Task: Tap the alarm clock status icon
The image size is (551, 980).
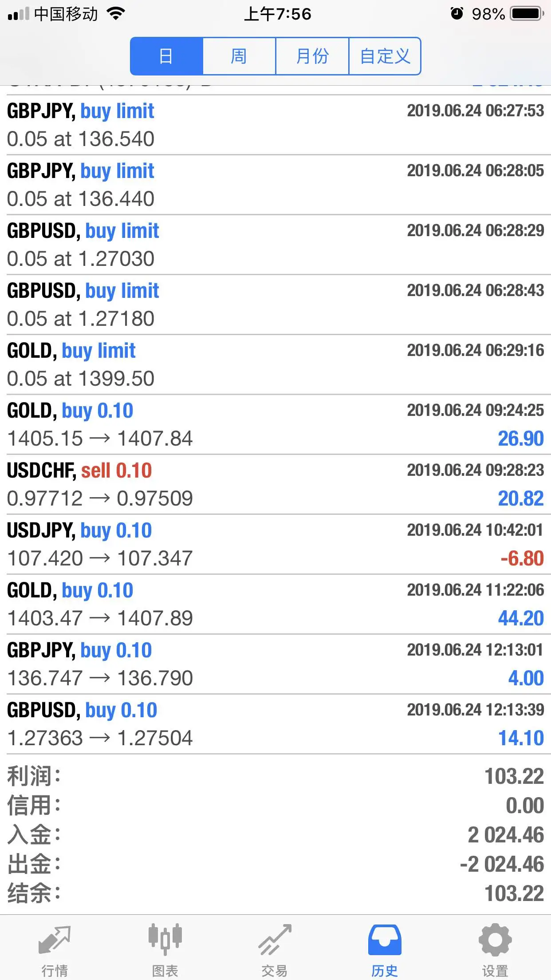Action: tap(457, 14)
